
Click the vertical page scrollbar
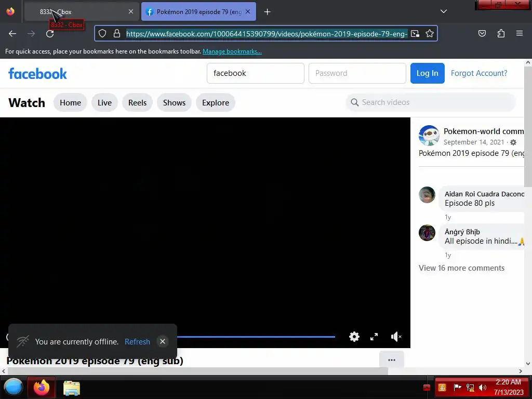(x=528, y=127)
